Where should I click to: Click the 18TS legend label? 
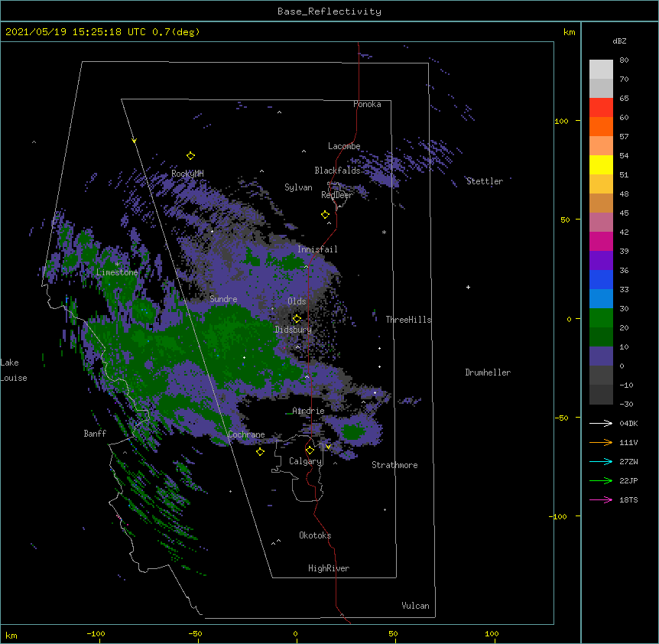point(628,499)
